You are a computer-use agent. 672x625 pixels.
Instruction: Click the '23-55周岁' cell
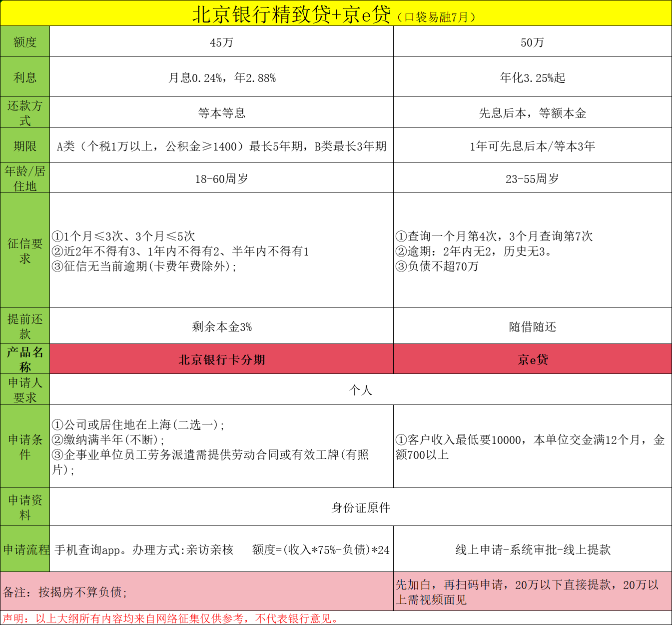pos(532,178)
